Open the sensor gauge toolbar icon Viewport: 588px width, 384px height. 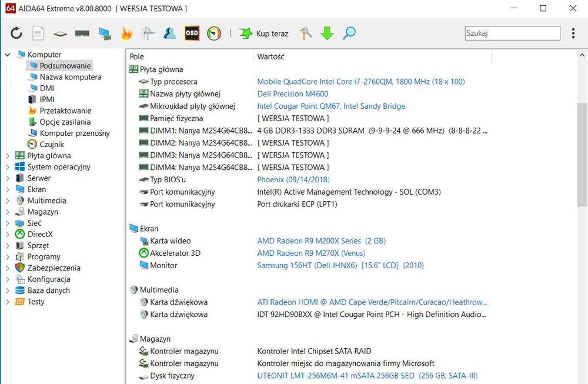214,33
